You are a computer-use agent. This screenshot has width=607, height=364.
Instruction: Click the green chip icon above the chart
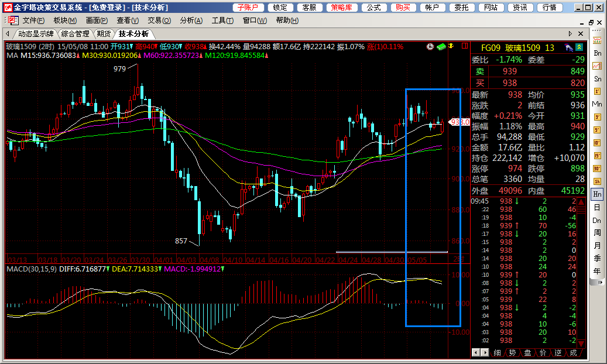point(441,47)
